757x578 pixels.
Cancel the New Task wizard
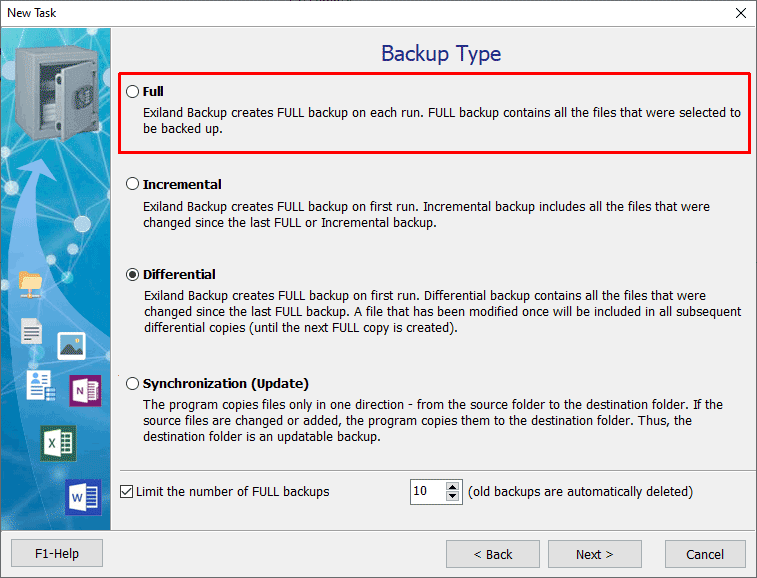point(705,554)
